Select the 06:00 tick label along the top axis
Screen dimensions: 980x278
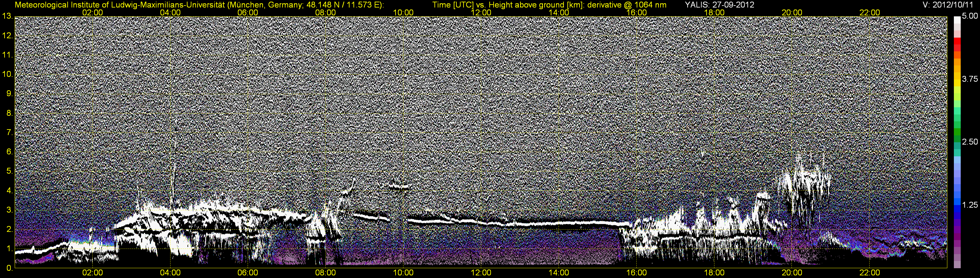(248, 12)
